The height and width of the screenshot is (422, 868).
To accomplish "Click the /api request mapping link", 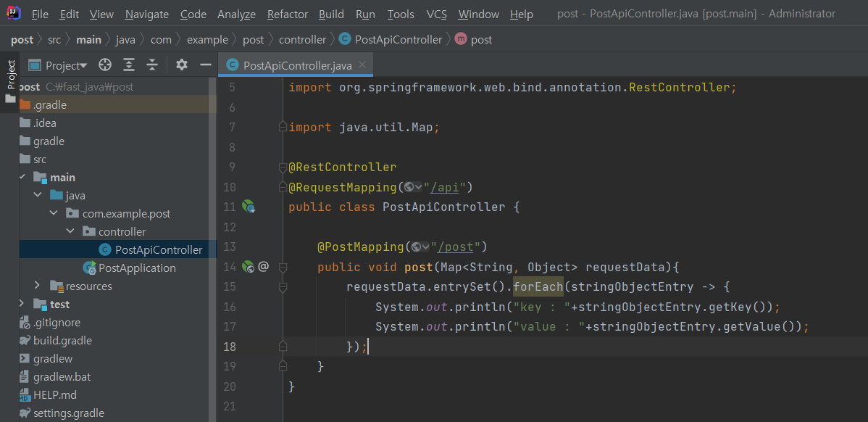I will point(444,186).
